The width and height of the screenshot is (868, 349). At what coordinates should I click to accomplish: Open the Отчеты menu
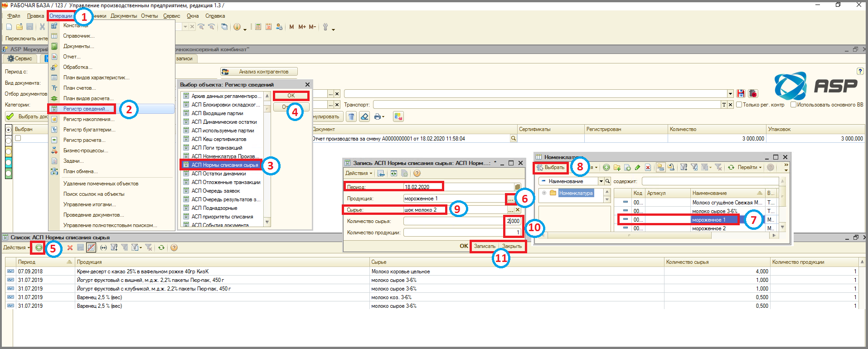[150, 16]
